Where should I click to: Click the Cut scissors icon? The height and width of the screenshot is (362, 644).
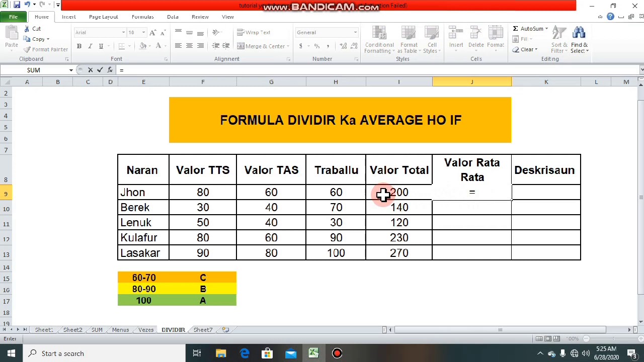(26, 29)
